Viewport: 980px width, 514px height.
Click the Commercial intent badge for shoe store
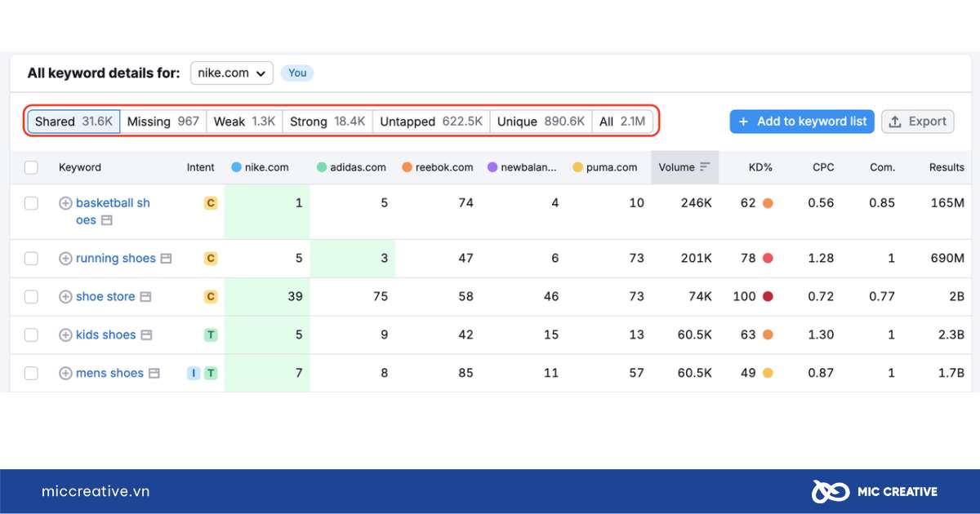coord(211,297)
